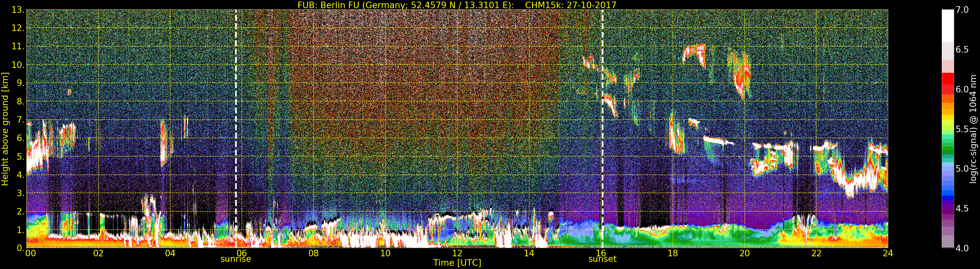The width and height of the screenshot is (980, 269).
Task: Click the white top section of the colorbar
Action: pos(948,25)
